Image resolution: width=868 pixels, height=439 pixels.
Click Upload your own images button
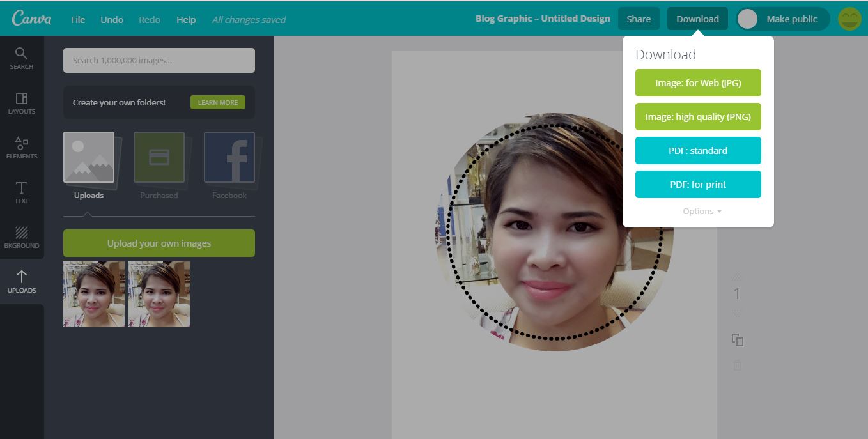pyautogui.click(x=159, y=243)
